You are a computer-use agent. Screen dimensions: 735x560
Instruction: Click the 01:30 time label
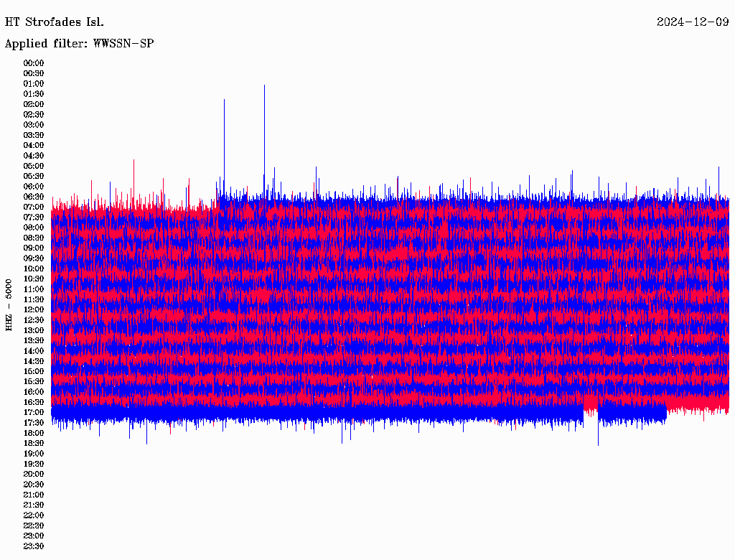[x=34, y=94]
